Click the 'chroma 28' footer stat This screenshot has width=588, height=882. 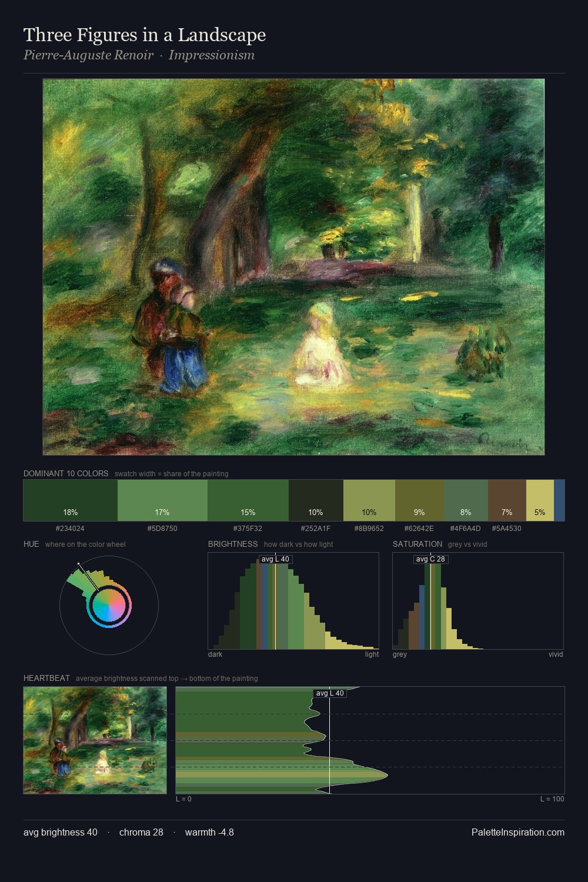click(141, 833)
